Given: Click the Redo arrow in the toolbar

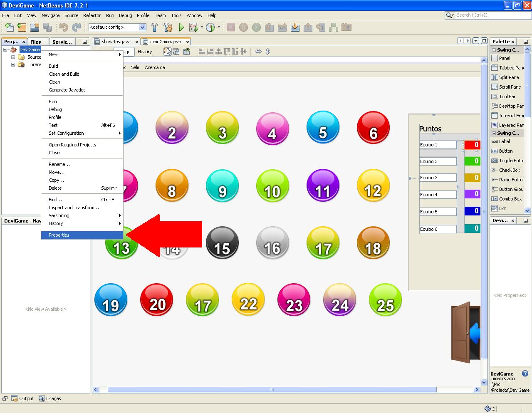Looking at the screenshot, I should coord(77,27).
